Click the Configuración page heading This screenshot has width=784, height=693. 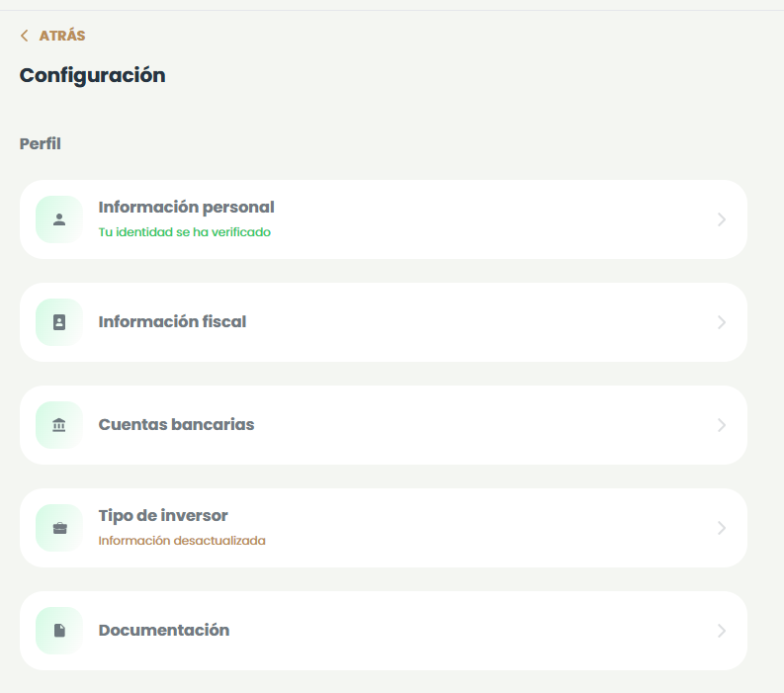point(92,75)
